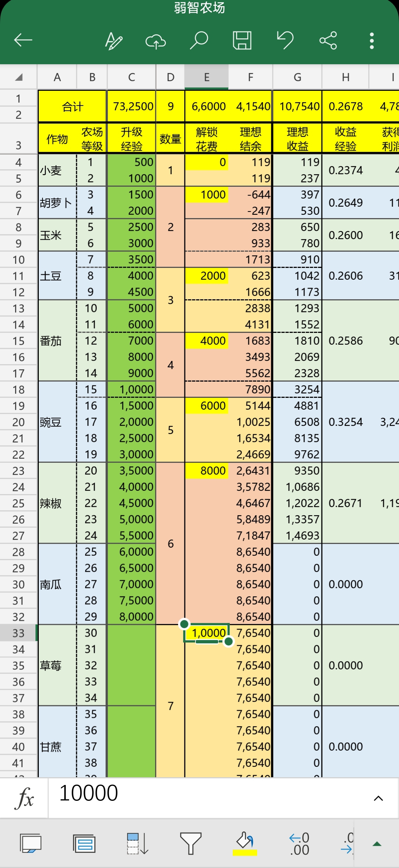Tap the decrease decimal icon
This screenshot has width=399, height=868.
[299, 844]
